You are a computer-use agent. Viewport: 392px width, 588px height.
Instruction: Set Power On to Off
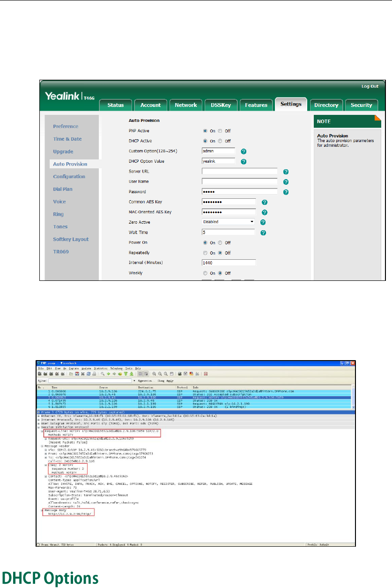click(221, 243)
